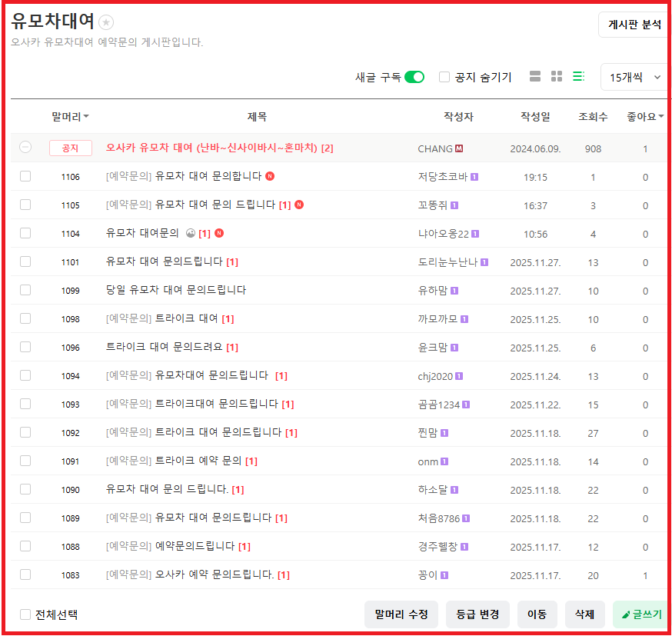672x636 pixels.
Task: Click [예약문의] prefix on post 1094
Action: (128, 375)
